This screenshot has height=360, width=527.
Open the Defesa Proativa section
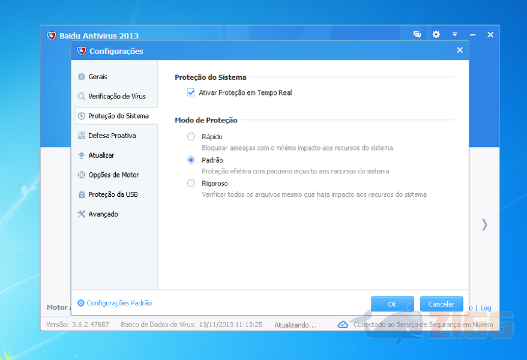pos(116,135)
